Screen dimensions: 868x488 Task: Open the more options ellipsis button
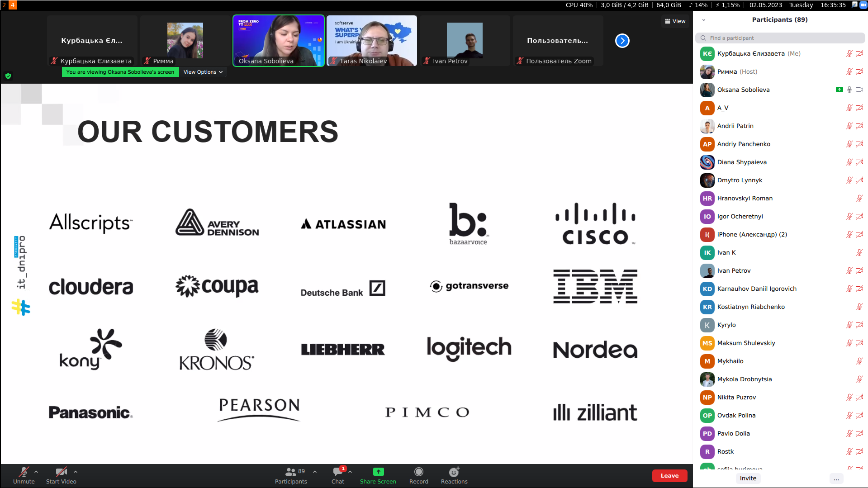(x=836, y=479)
